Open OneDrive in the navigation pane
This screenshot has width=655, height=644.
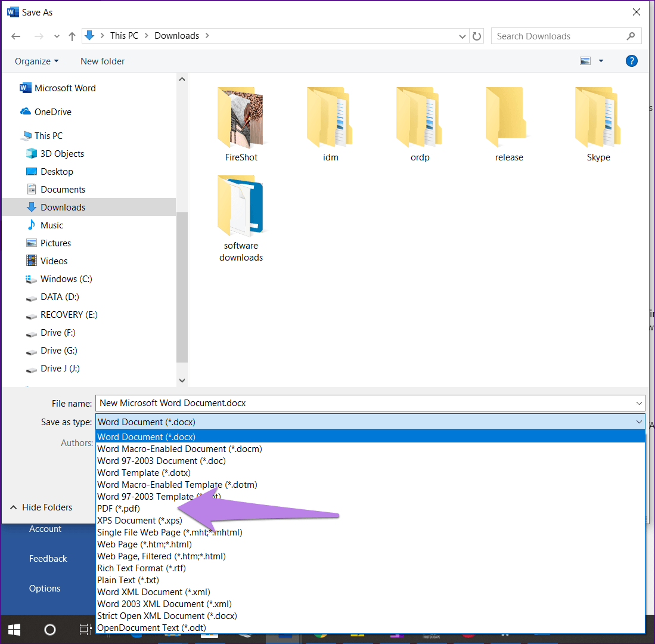pyautogui.click(x=46, y=112)
